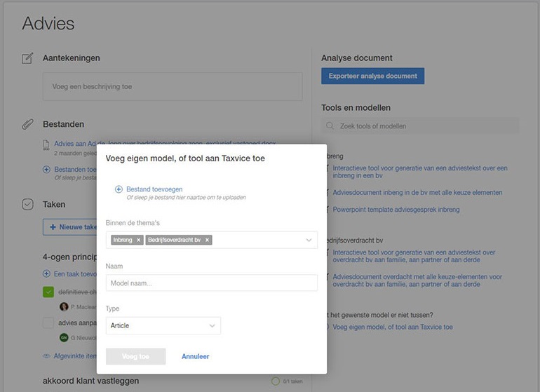Expand the Binnen de thema's dropdown
The width and height of the screenshot is (540, 392).
tap(309, 240)
